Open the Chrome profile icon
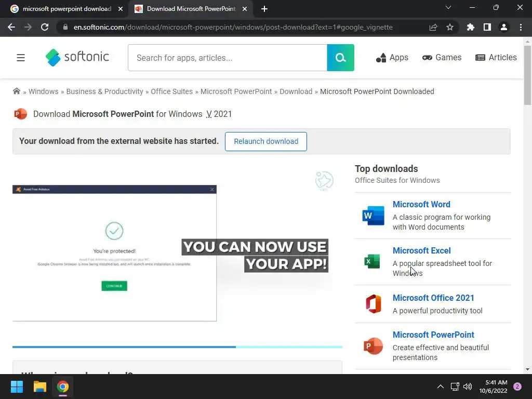532x399 pixels. 504,27
